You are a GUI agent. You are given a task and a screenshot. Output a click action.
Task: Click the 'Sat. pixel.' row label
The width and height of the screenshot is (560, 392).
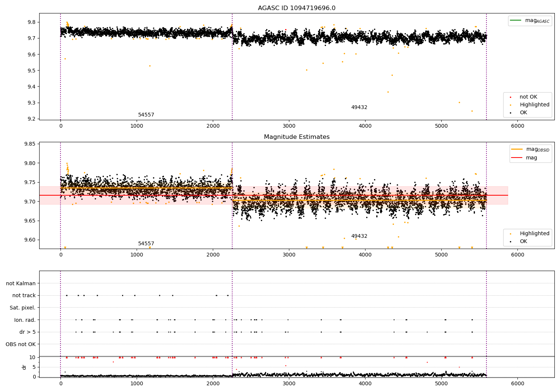pos(23,308)
